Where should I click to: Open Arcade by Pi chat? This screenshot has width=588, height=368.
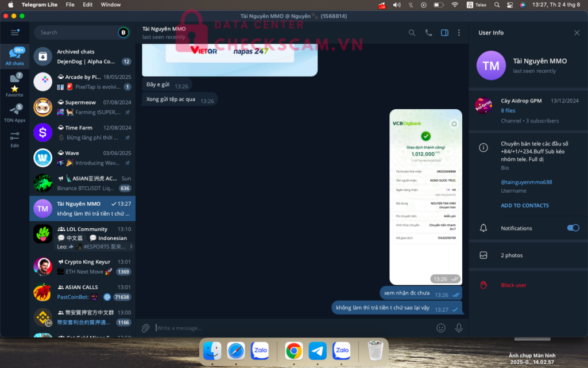[x=83, y=82]
